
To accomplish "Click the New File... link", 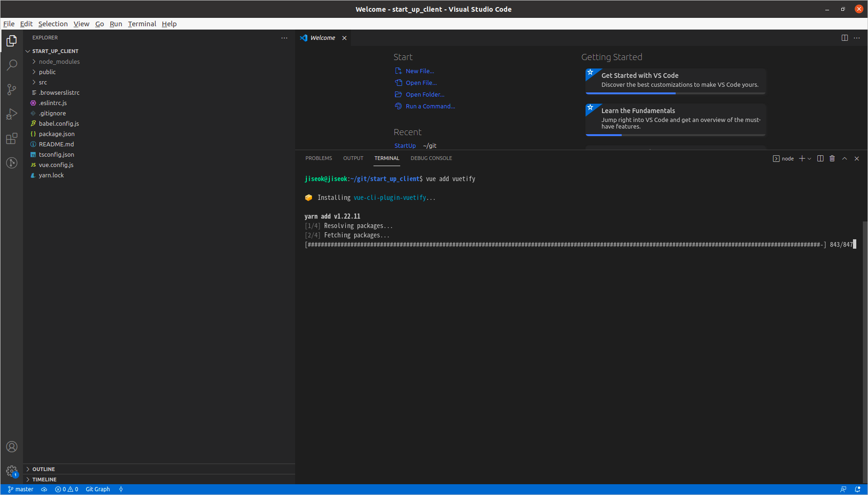I will pos(415,71).
